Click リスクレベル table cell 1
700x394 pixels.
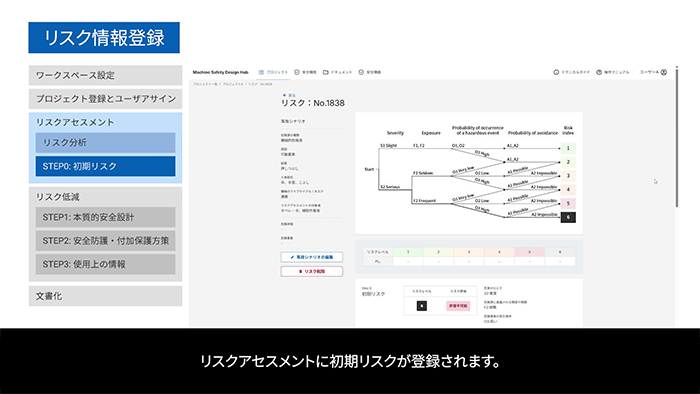pos(408,252)
